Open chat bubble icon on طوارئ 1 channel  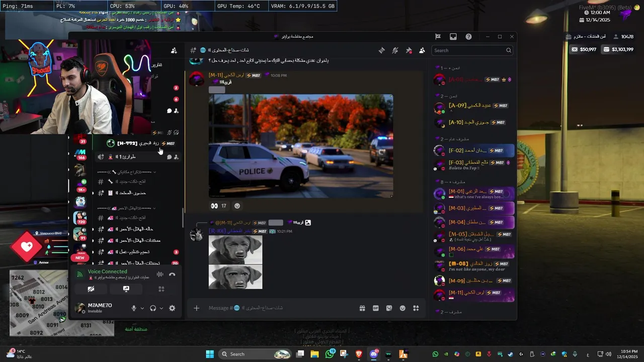point(169,157)
